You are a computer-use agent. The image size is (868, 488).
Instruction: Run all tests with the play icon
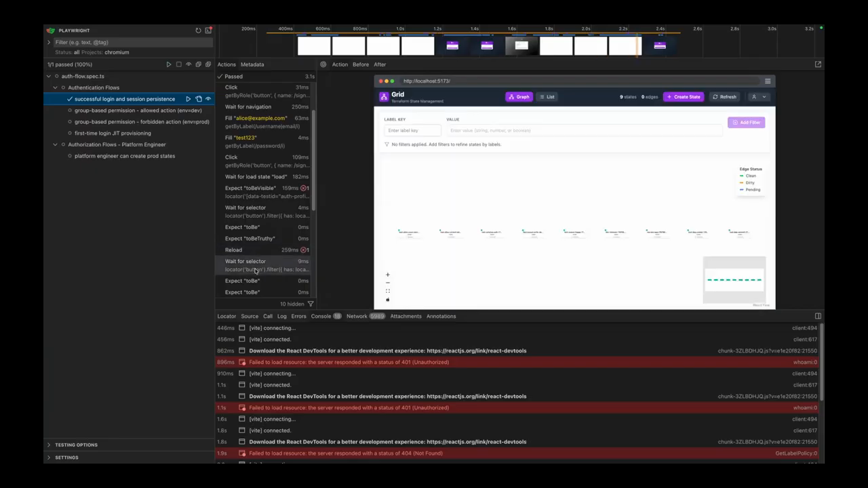(169, 64)
